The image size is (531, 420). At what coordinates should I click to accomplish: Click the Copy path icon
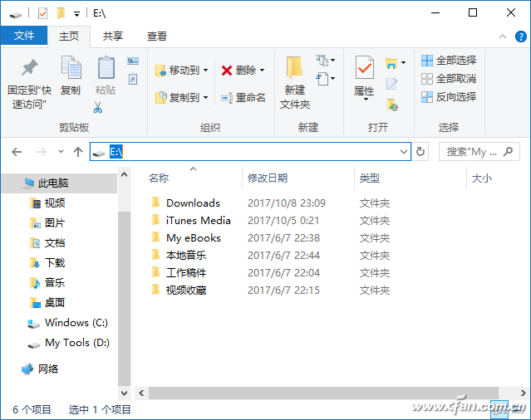133,61
